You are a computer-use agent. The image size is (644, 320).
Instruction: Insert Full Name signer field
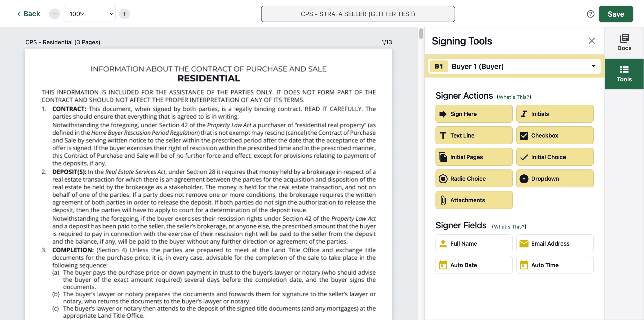click(474, 243)
